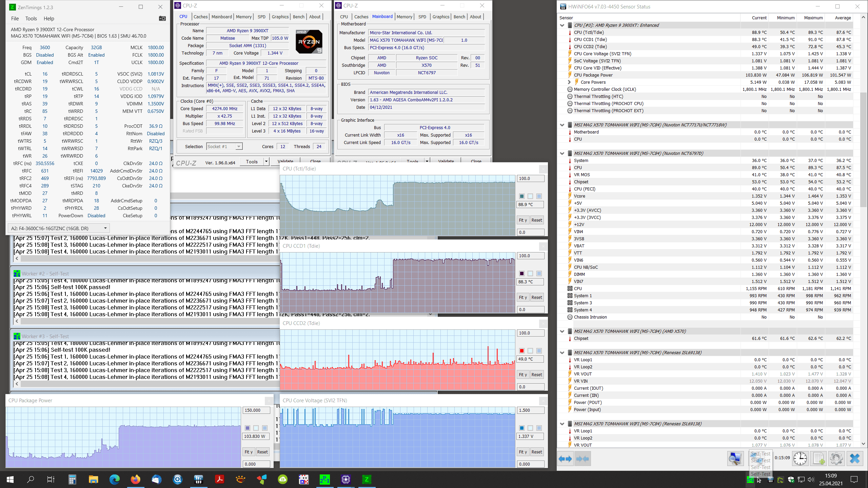Open HWiNFO sensor settings gear icon
This screenshot has height=488, width=868.
(836, 459)
